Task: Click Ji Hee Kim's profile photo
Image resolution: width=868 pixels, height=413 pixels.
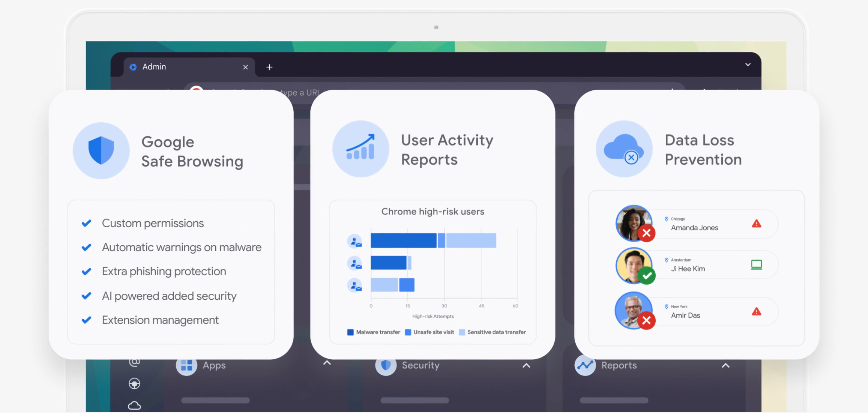Action: click(x=634, y=266)
